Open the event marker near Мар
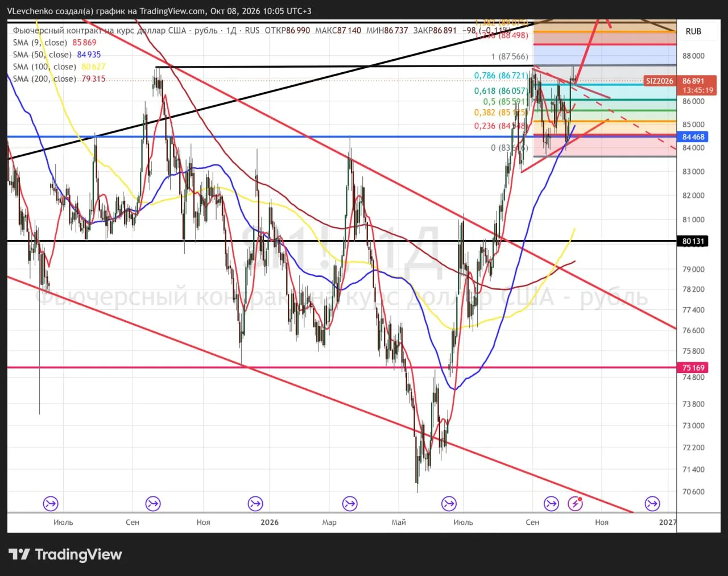Viewport: 728px width, 576px height. (350, 504)
